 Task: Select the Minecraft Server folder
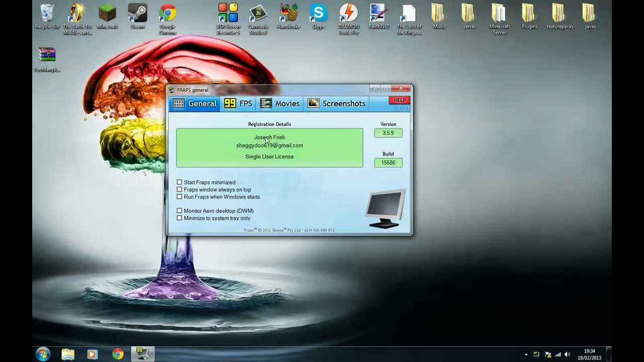pos(500,19)
